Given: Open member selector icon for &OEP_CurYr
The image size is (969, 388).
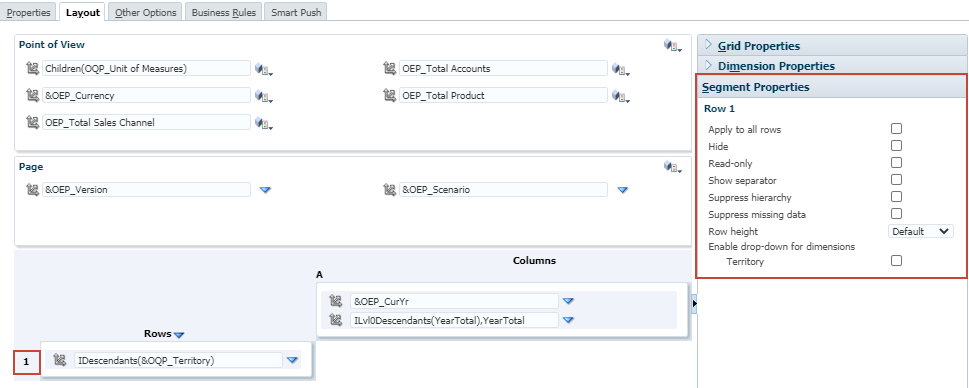Looking at the screenshot, I should [x=336, y=301].
